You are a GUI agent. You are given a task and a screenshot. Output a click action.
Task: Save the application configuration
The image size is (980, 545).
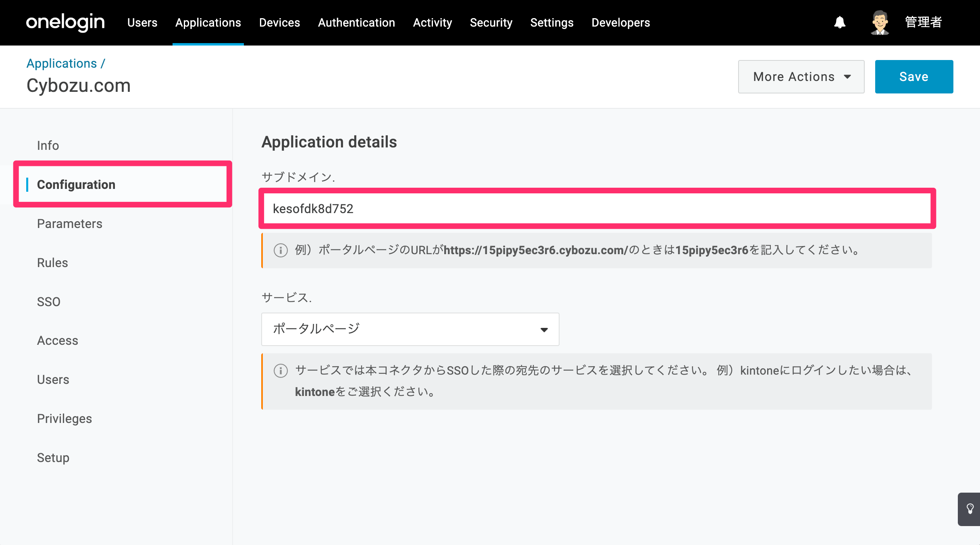click(x=914, y=77)
